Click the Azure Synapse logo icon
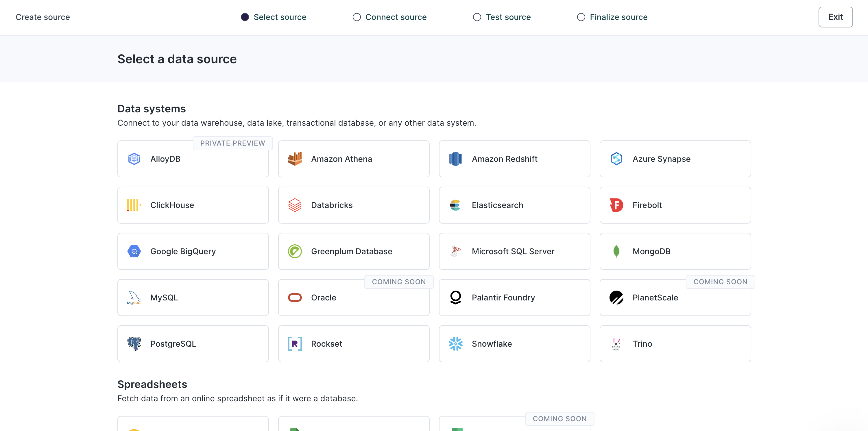The width and height of the screenshot is (868, 431). pos(616,159)
